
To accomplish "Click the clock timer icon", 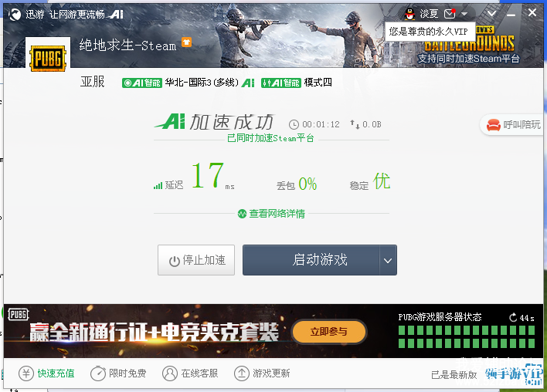I will click(294, 124).
